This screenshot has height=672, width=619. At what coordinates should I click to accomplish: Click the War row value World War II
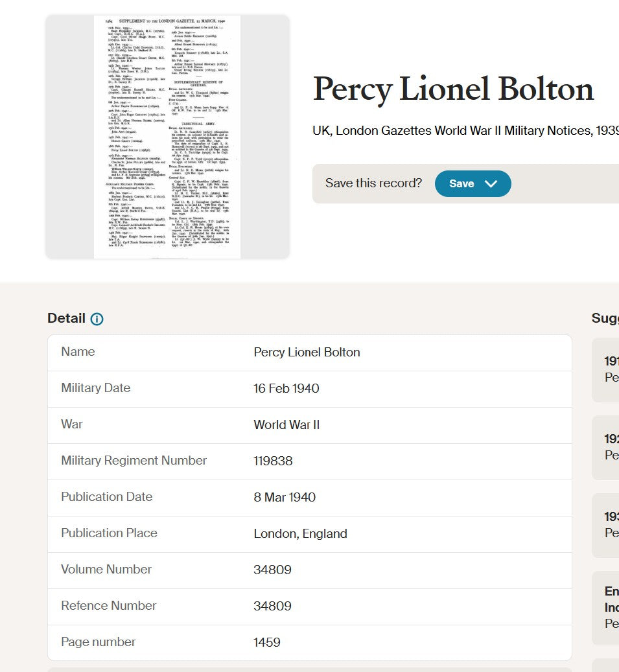click(x=286, y=424)
